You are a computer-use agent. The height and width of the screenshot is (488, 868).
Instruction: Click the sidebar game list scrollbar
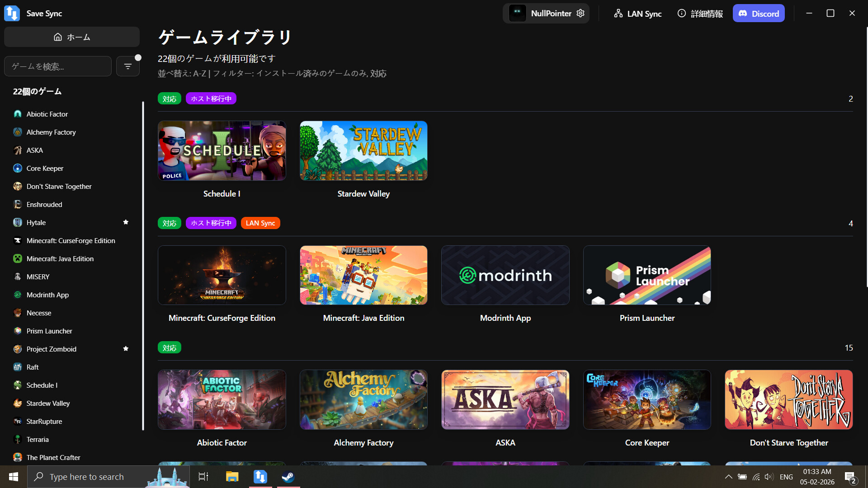coord(143,266)
